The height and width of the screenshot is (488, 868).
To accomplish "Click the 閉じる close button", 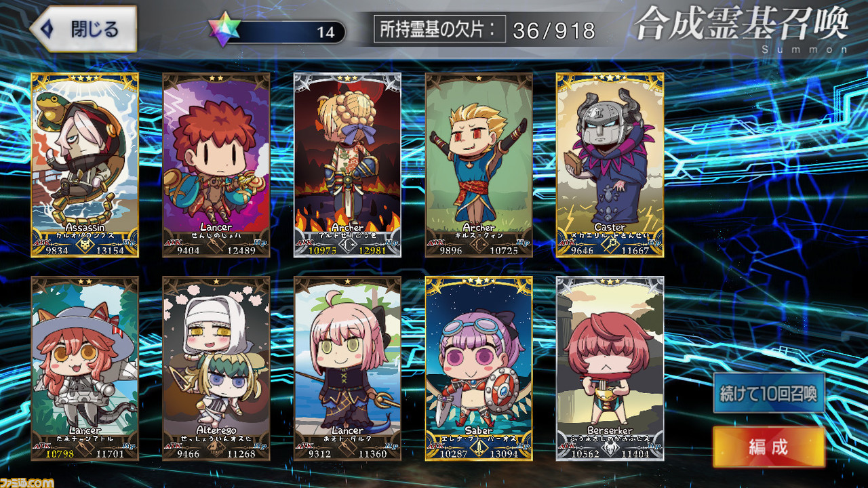I will coord(83,29).
